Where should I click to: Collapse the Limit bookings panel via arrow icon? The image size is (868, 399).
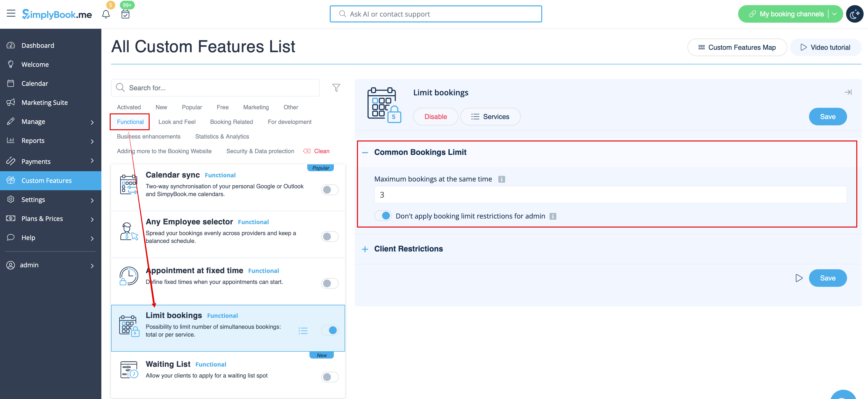click(x=848, y=92)
